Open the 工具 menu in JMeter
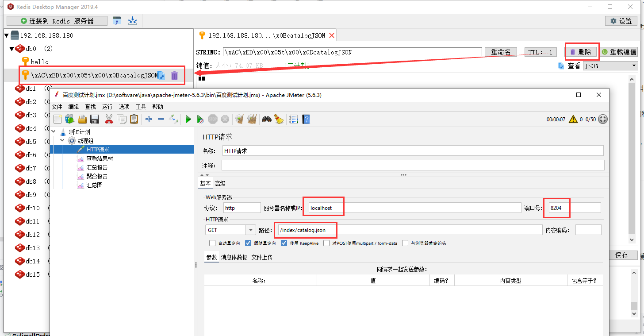This screenshot has height=336, width=644. [141, 107]
